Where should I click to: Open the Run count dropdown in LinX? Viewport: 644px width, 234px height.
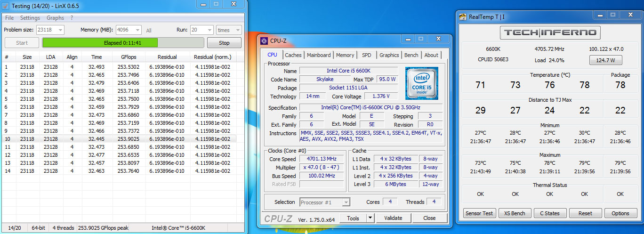[201, 30]
